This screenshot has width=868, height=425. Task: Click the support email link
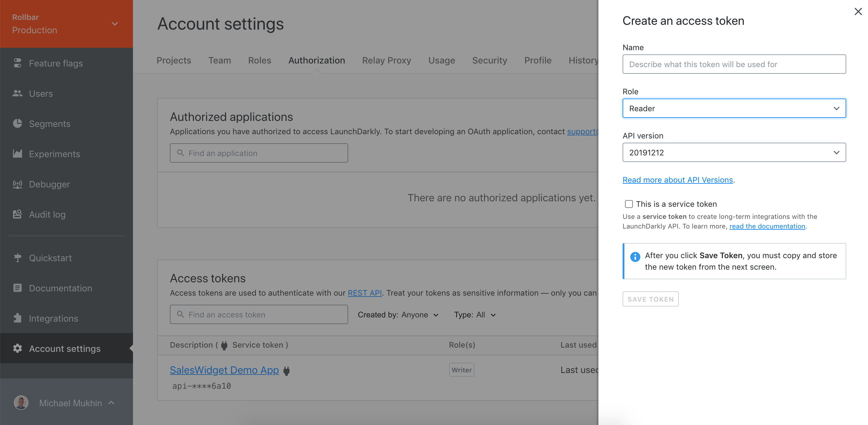(583, 131)
